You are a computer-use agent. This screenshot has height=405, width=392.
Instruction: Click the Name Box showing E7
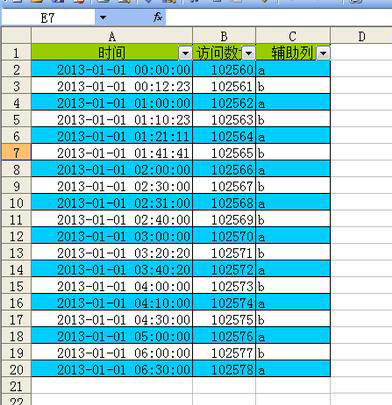click(48, 18)
